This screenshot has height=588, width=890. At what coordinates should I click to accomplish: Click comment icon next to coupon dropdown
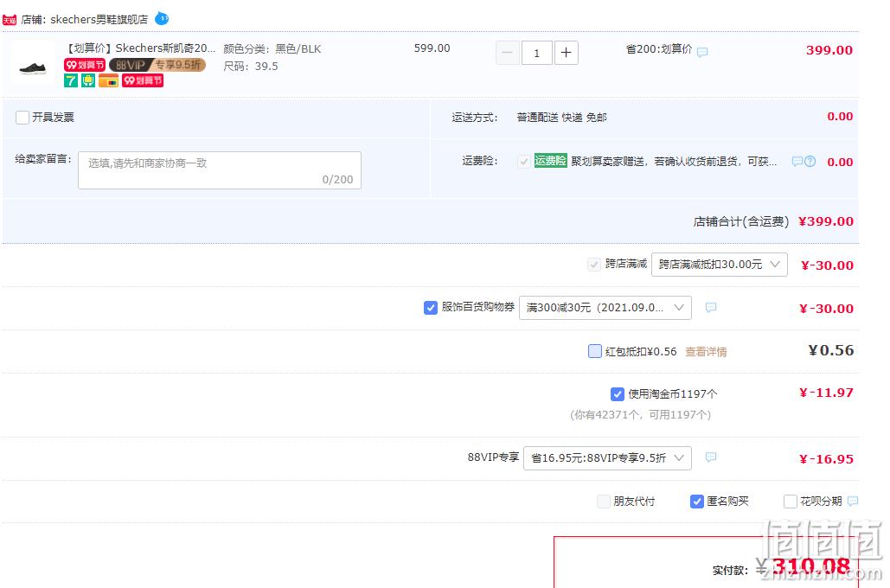point(711,307)
